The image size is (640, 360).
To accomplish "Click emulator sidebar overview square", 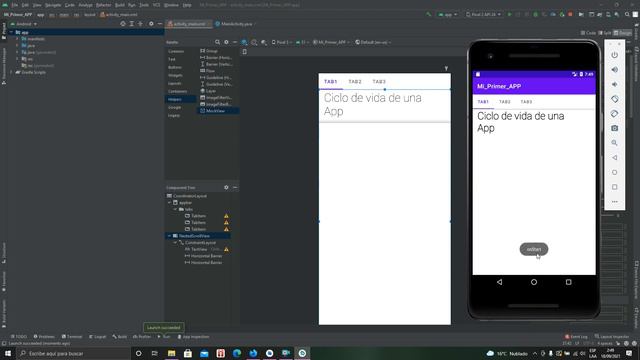I will click(x=614, y=187).
